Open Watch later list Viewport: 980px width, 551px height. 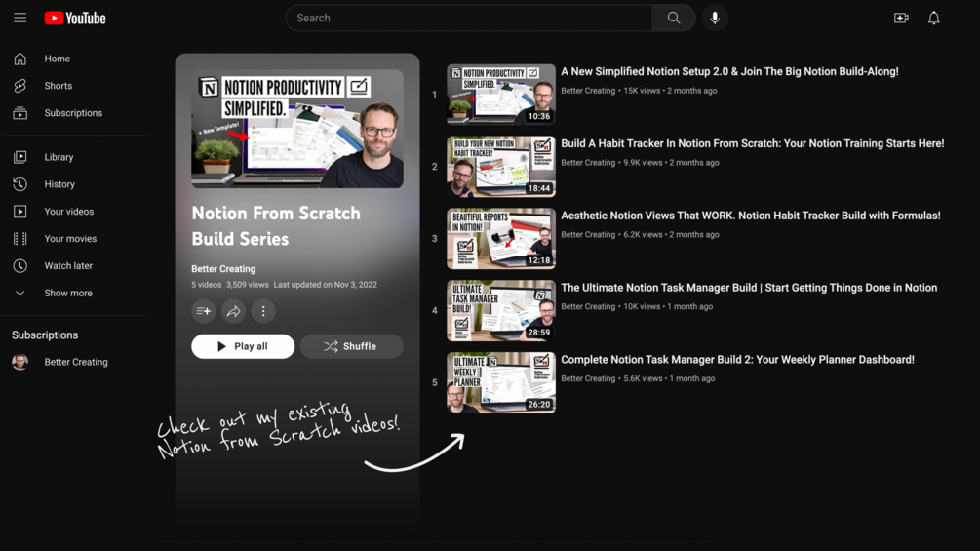pos(68,265)
